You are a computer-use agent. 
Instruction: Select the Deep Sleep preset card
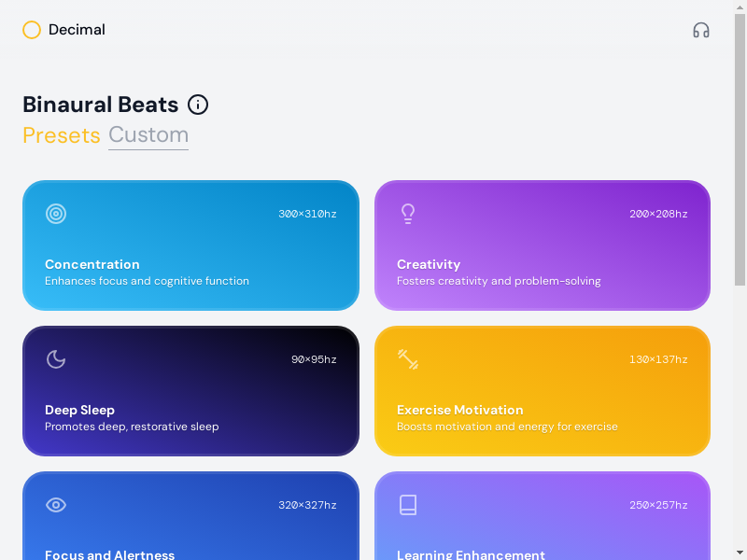(190, 391)
